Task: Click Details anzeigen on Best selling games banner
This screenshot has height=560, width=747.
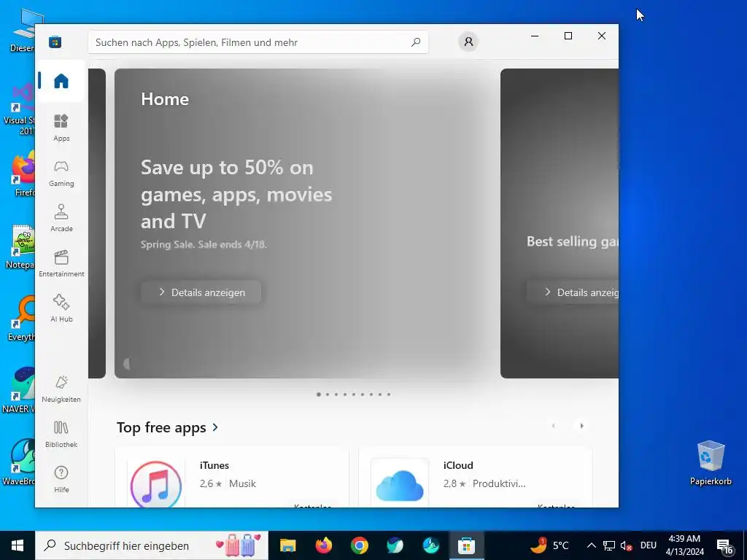Action: coord(573,292)
